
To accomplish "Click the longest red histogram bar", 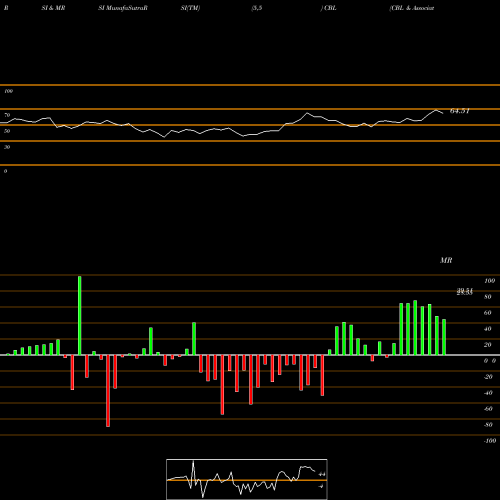I will [108, 391].
